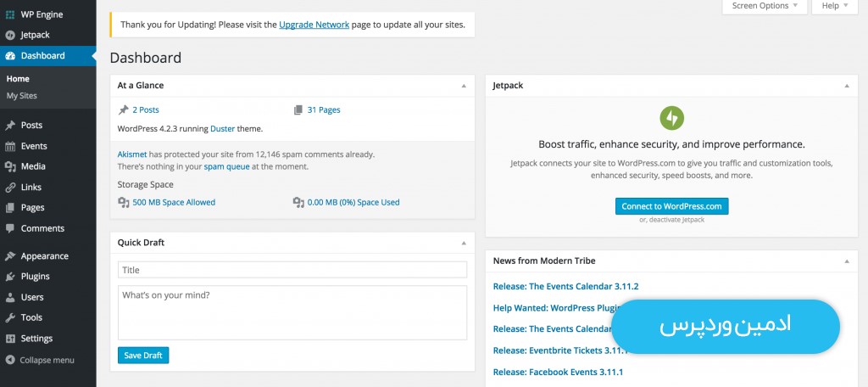Click the Posts pushpin icon in sidebar
The width and height of the screenshot is (868, 387).
[x=10, y=126]
